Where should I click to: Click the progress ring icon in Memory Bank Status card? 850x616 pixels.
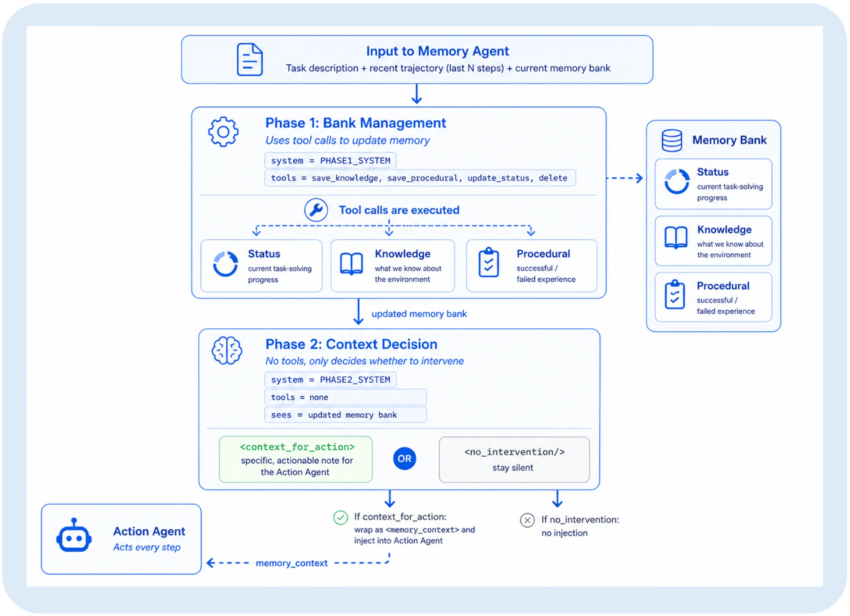click(x=677, y=181)
